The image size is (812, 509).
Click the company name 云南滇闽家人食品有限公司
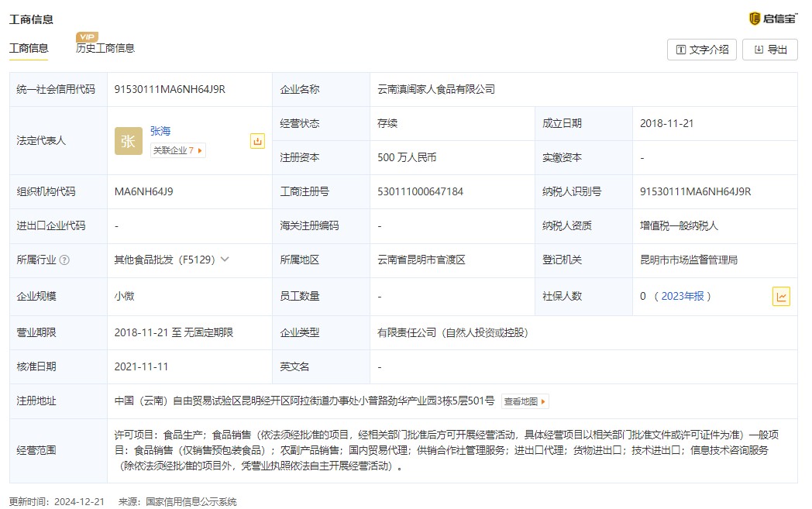[435, 89]
